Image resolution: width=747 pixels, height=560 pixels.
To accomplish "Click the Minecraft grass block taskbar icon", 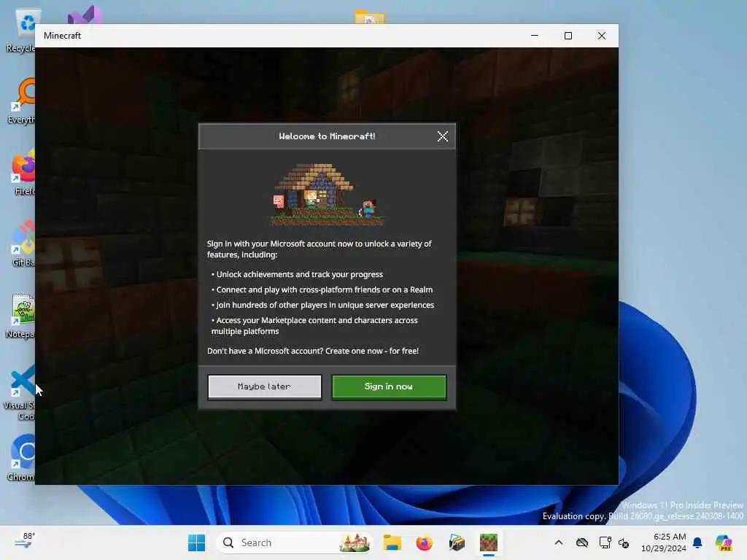I will click(x=488, y=542).
